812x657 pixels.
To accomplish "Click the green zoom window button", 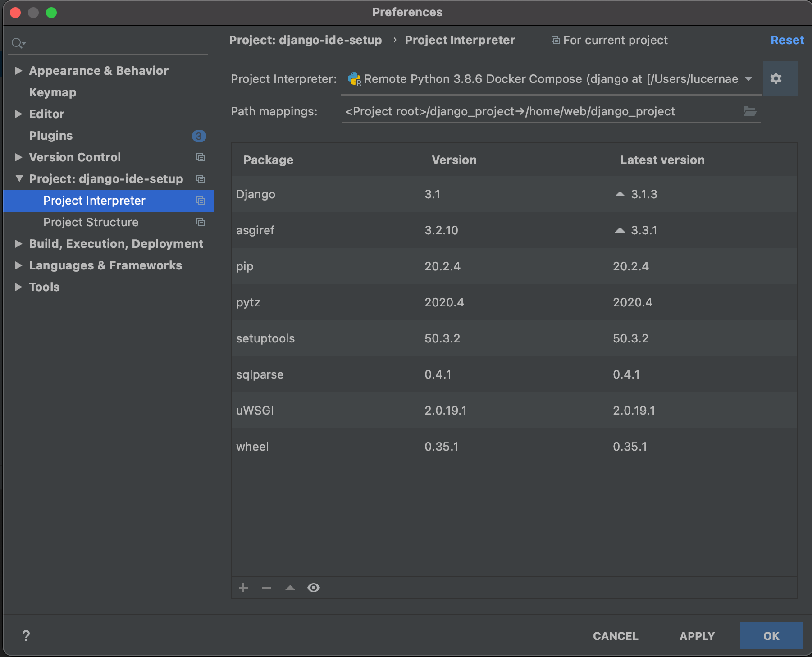I will (x=51, y=13).
